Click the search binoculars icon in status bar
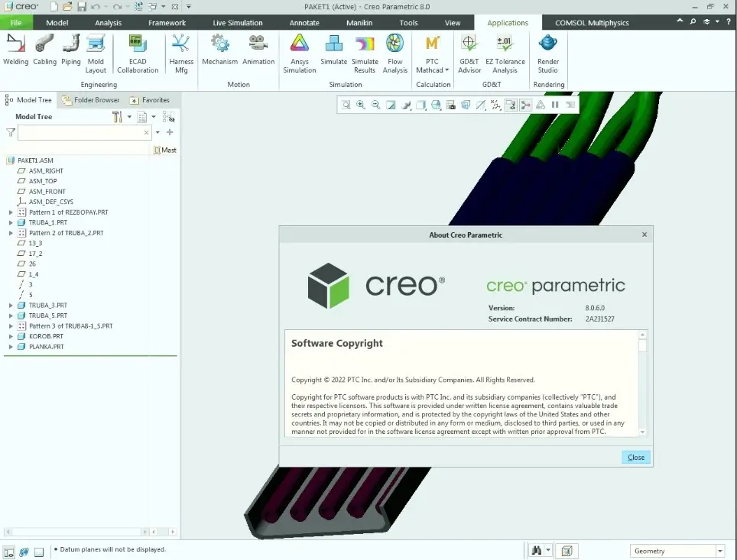 536,551
